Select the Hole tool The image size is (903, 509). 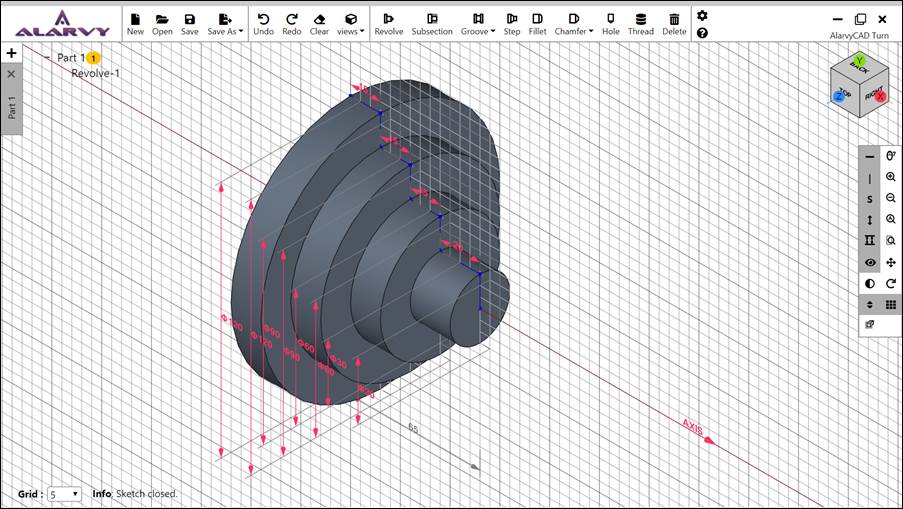pyautogui.click(x=610, y=24)
